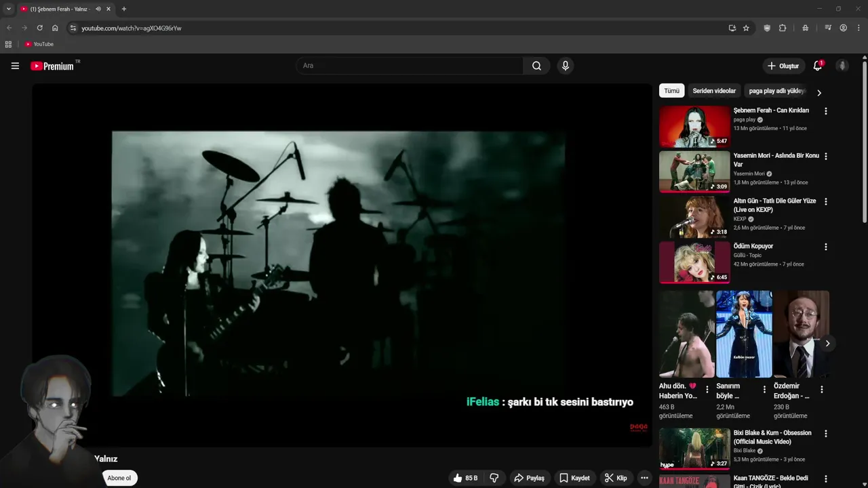Show next Shorts with arrow

point(827,344)
